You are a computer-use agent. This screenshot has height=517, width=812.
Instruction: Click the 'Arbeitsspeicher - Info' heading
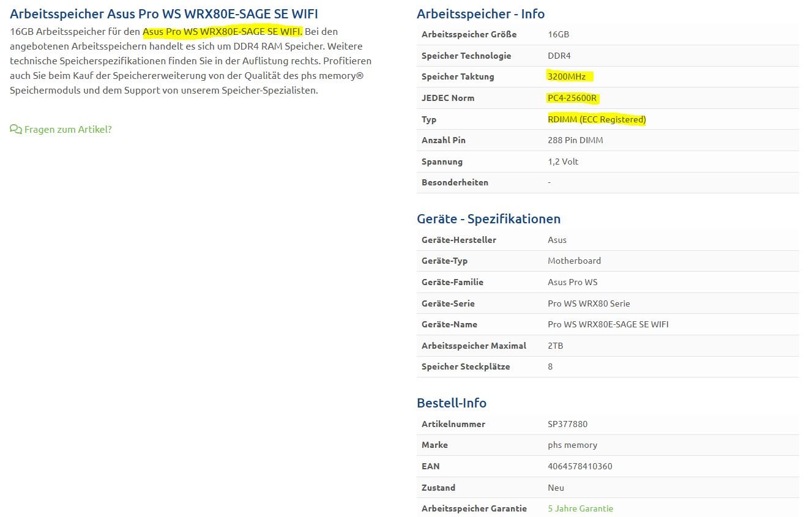tap(480, 13)
